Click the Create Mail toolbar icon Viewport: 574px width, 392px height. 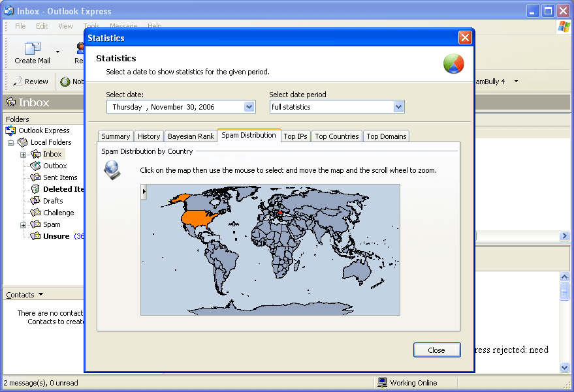(x=32, y=49)
